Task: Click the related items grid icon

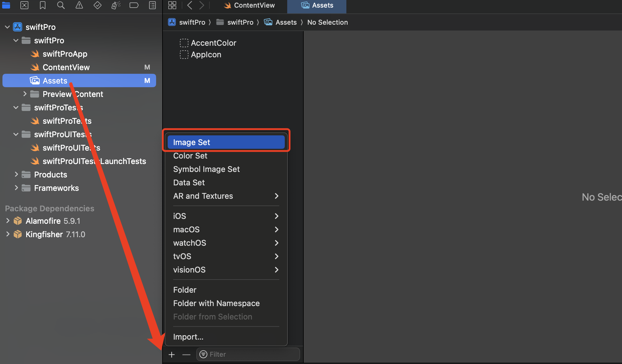Action: [x=172, y=5]
